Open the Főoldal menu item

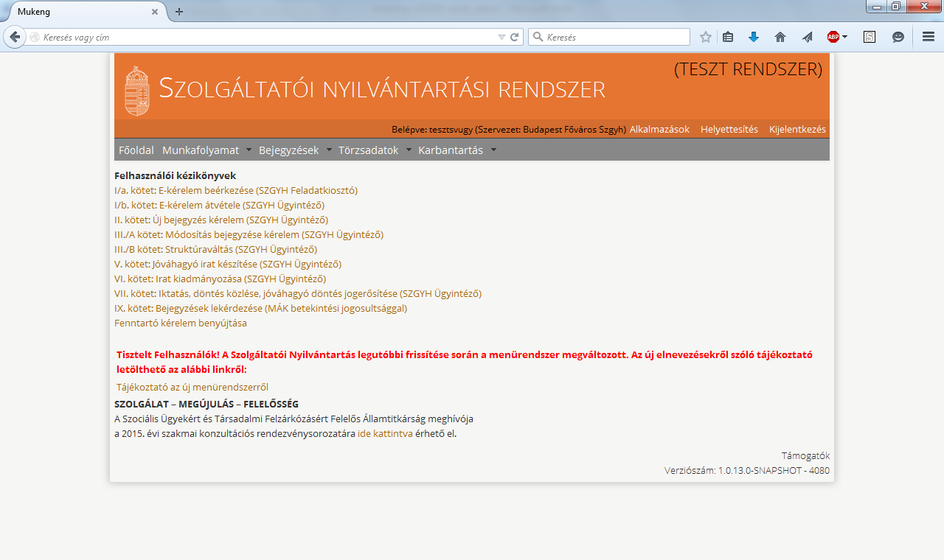[136, 150]
